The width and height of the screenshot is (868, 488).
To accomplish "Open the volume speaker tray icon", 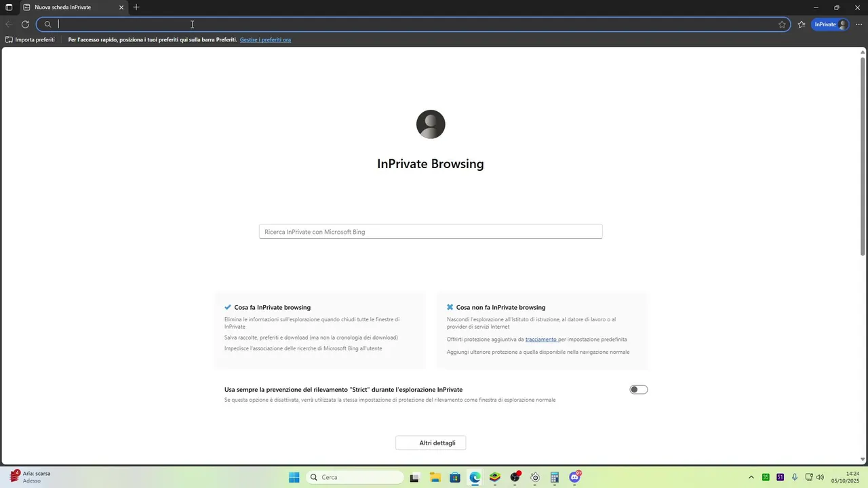I will pos(820,478).
